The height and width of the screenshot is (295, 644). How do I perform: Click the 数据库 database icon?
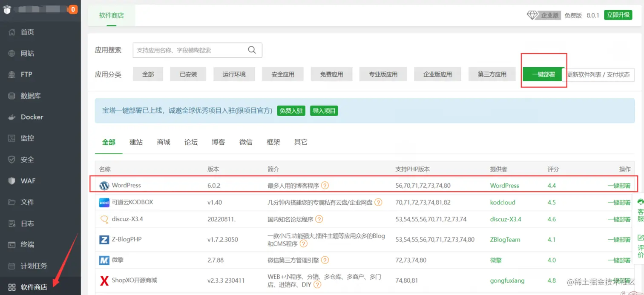12,96
